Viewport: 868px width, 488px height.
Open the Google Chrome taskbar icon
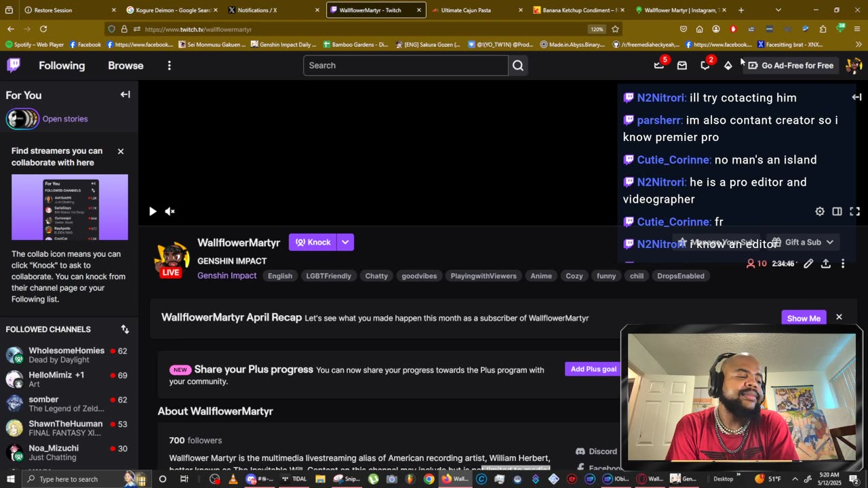tap(429, 479)
